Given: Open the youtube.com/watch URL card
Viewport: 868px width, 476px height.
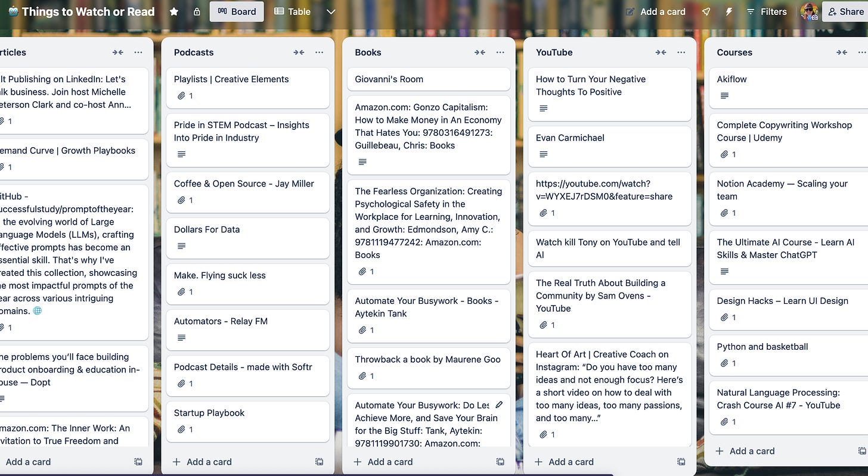Looking at the screenshot, I should click(610, 198).
